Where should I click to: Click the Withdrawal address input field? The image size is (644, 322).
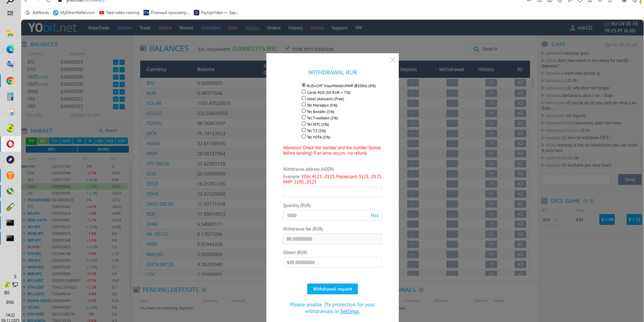tap(332, 192)
